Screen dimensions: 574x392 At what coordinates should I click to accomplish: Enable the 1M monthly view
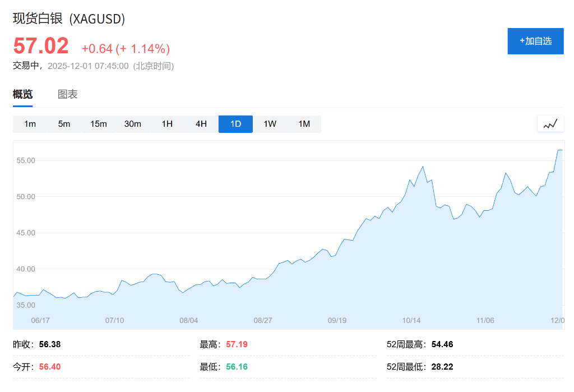304,124
